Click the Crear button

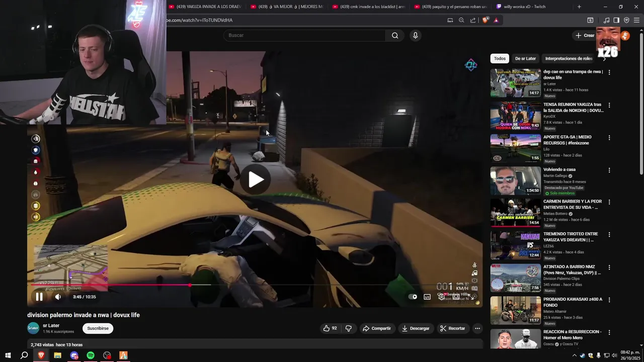585,35
